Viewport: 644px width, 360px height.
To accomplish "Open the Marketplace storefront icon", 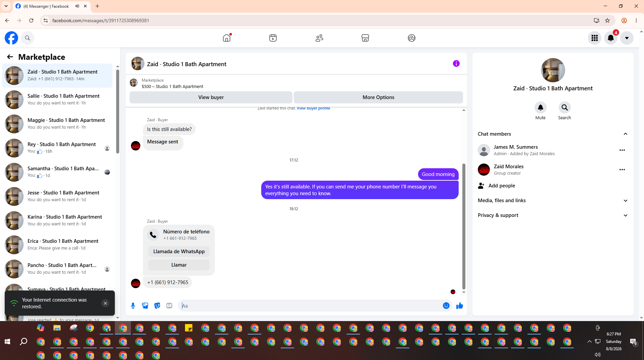I will pyautogui.click(x=365, y=38).
